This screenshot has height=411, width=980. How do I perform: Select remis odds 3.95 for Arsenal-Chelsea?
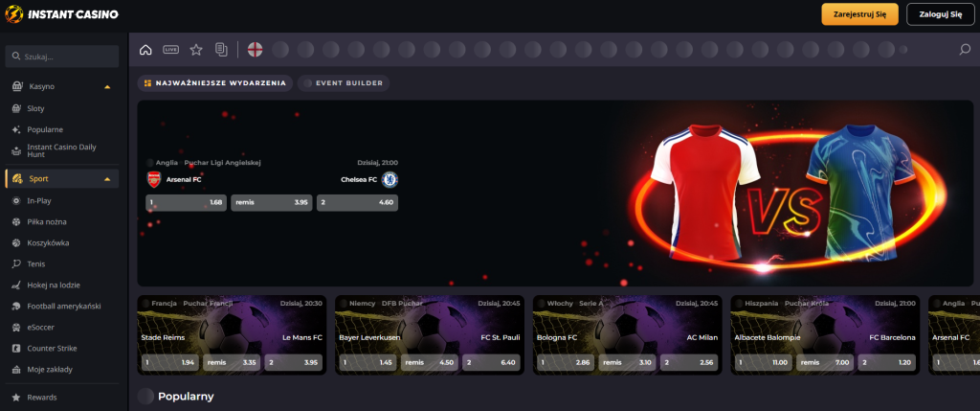(x=271, y=203)
